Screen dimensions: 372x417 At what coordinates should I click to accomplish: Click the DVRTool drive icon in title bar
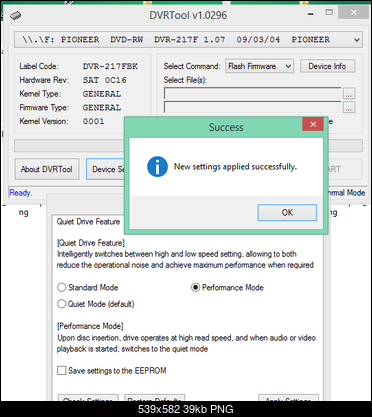[15, 15]
